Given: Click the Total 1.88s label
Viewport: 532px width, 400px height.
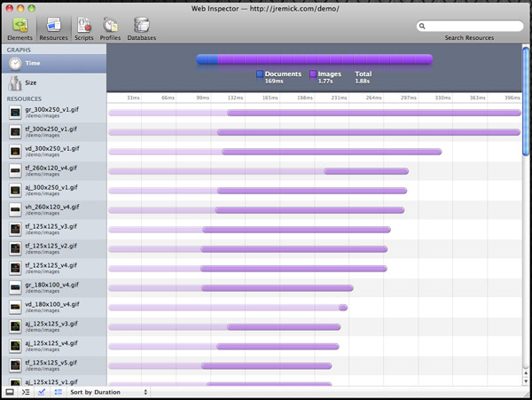Looking at the screenshot, I should click(363, 77).
